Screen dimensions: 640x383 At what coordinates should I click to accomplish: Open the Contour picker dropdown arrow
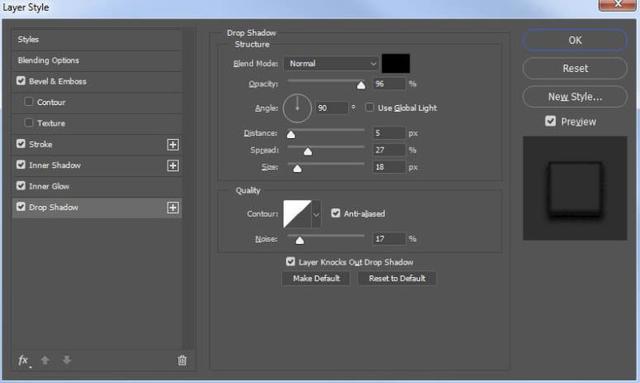tap(316, 214)
